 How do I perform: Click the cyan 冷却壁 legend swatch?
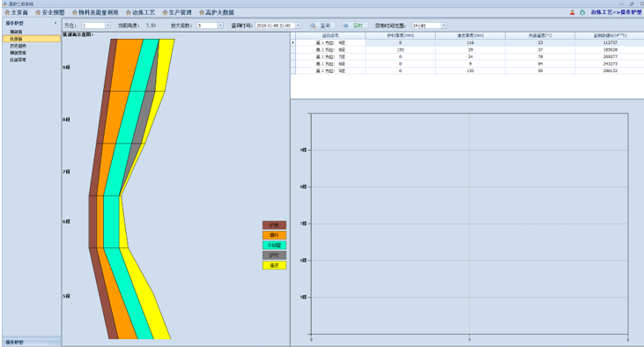(x=274, y=245)
